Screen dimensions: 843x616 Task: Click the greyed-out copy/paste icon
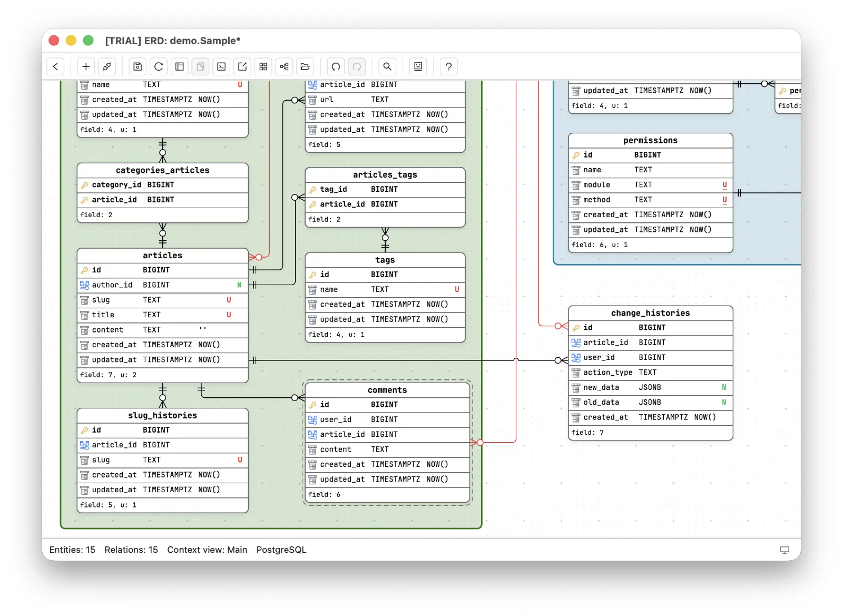pyautogui.click(x=201, y=66)
